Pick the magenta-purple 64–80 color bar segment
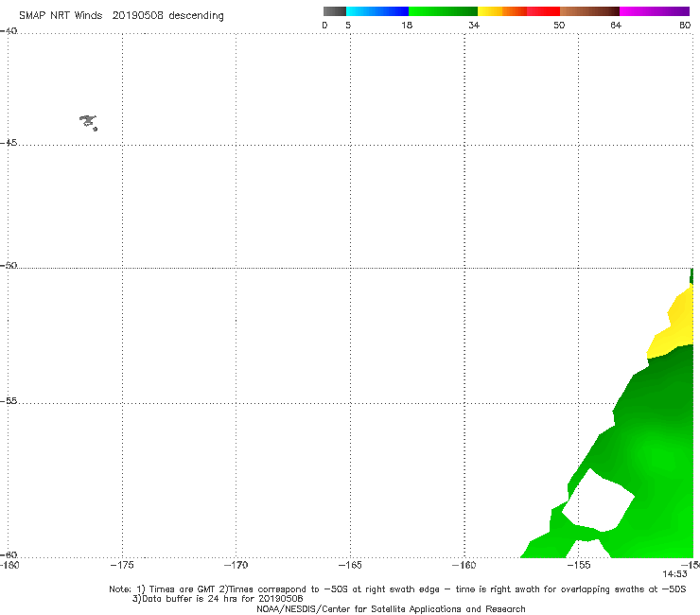The width and height of the screenshot is (700, 615). click(x=655, y=11)
